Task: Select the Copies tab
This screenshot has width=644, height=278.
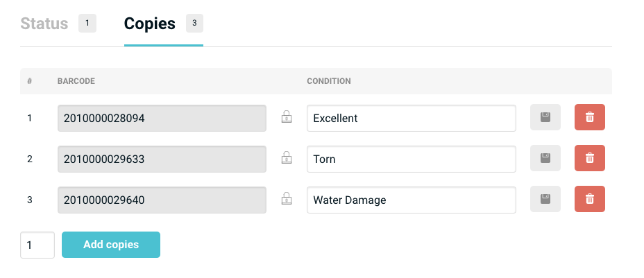Action: [150, 24]
